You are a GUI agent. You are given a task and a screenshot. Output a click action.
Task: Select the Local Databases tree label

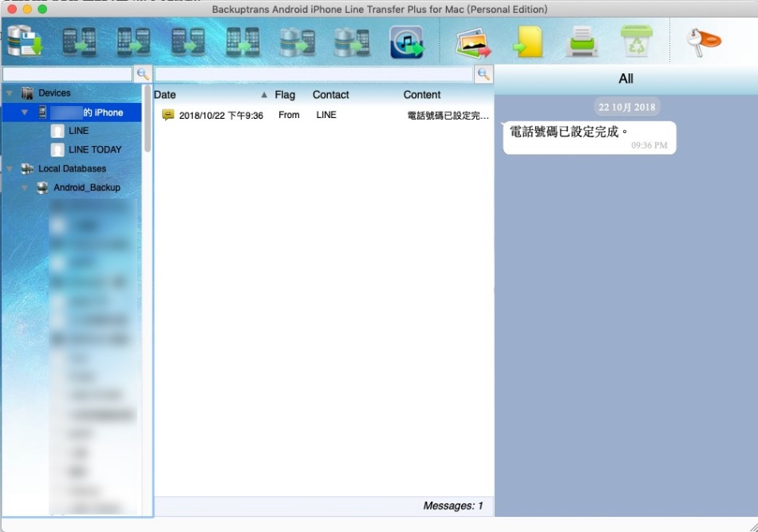point(72,168)
